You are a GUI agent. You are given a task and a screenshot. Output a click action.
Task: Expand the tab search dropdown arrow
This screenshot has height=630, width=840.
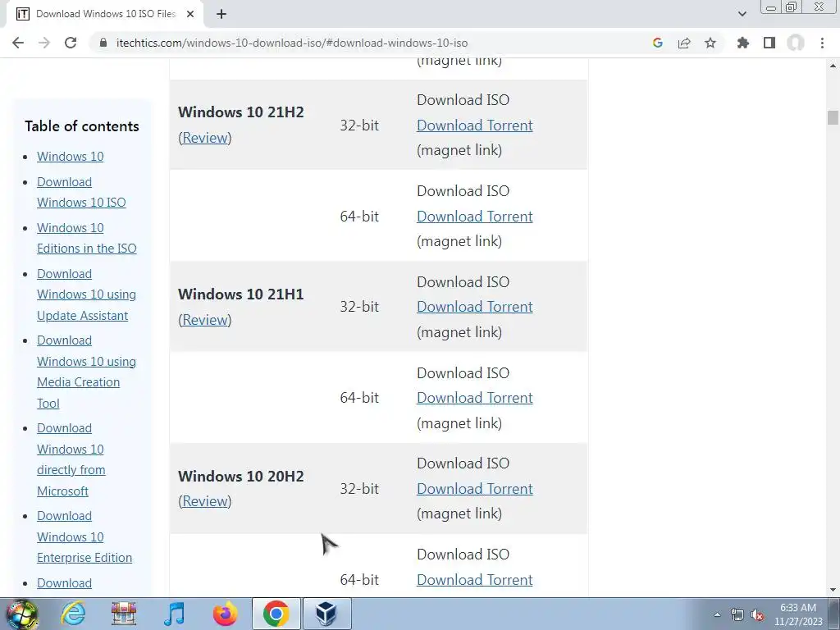pos(742,15)
